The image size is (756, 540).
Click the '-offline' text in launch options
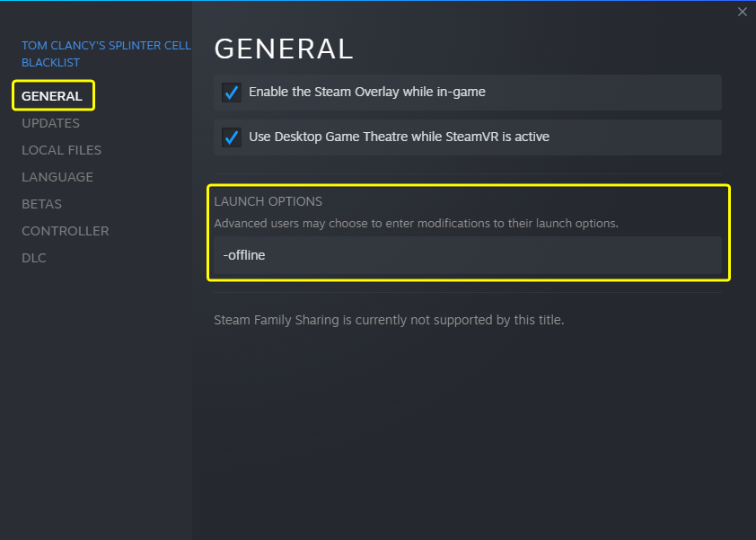(244, 255)
